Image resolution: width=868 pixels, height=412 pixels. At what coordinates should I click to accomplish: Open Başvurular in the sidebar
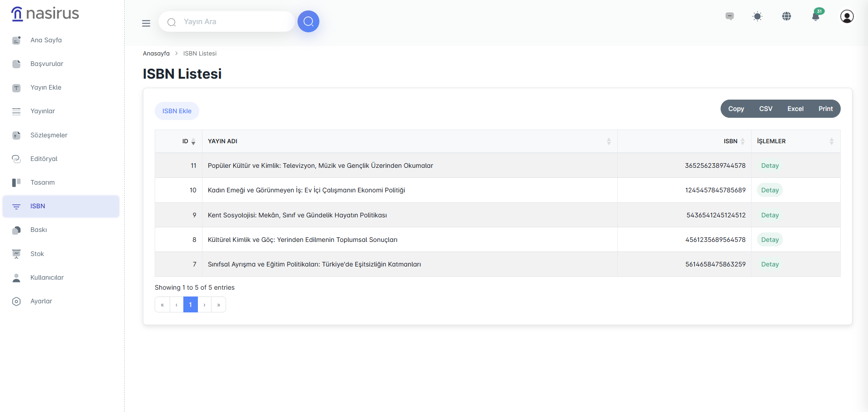(47, 64)
